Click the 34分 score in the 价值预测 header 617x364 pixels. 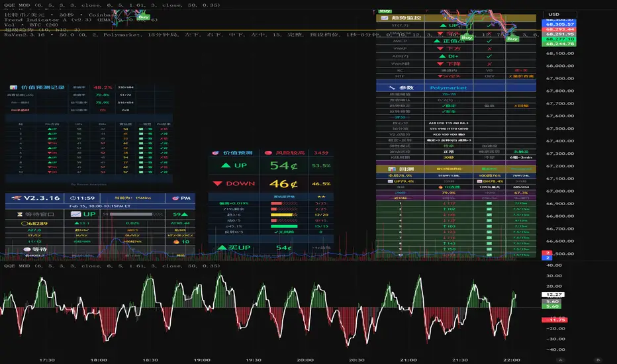tap(321, 153)
